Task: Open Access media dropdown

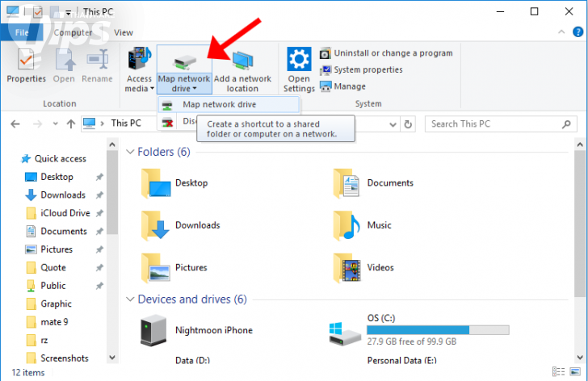Action: pyautogui.click(x=140, y=69)
